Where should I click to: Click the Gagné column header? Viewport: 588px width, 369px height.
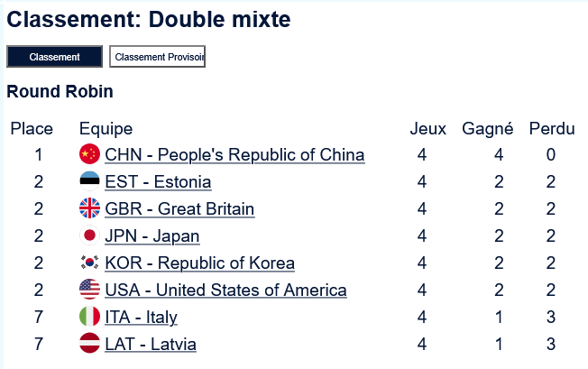(x=487, y=129)
